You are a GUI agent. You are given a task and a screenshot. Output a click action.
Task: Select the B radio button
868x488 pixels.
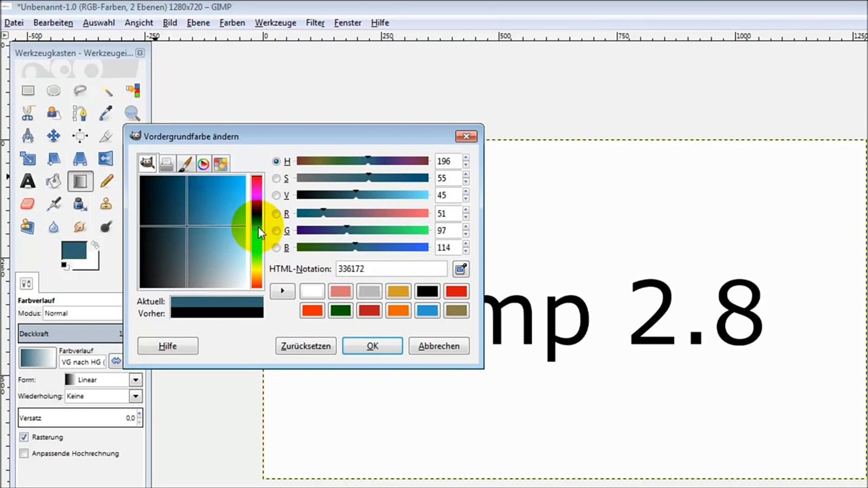coord(276,248)
